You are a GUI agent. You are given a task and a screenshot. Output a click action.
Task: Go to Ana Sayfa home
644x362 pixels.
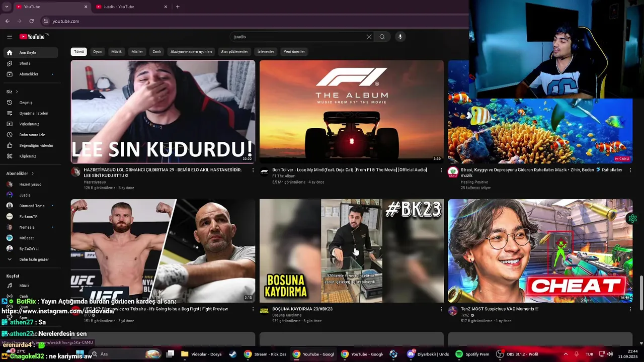coord(30,52)
